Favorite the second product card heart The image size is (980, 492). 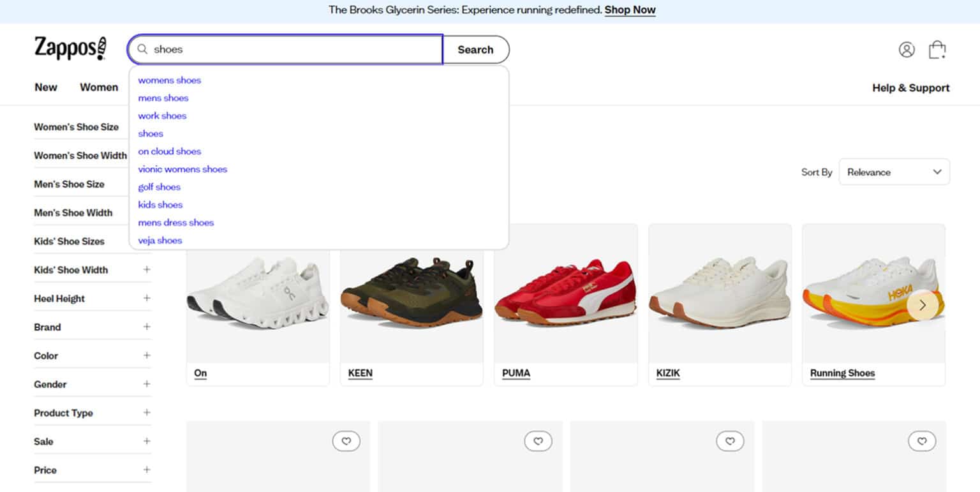point(538,441)
